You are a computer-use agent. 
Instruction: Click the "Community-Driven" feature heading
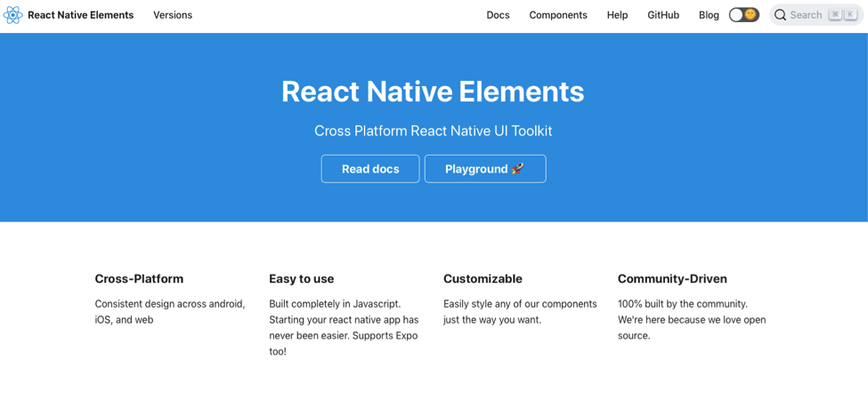673,278
